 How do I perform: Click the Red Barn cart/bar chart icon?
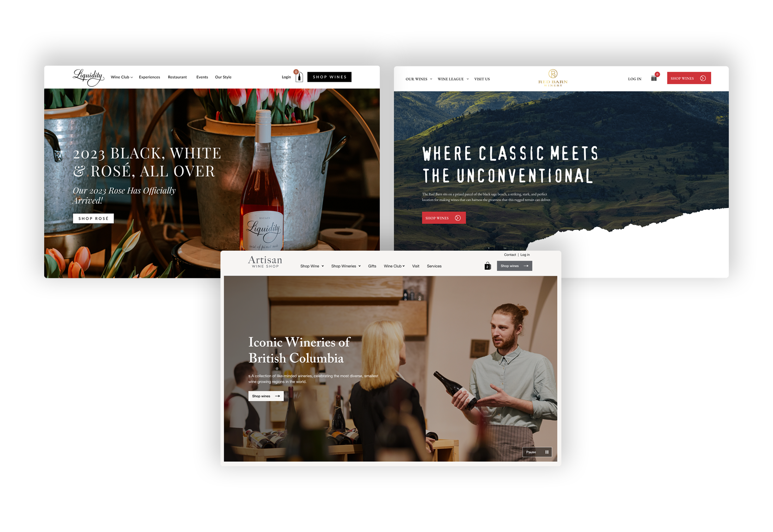pyautogui.click(x=657, y=78)
